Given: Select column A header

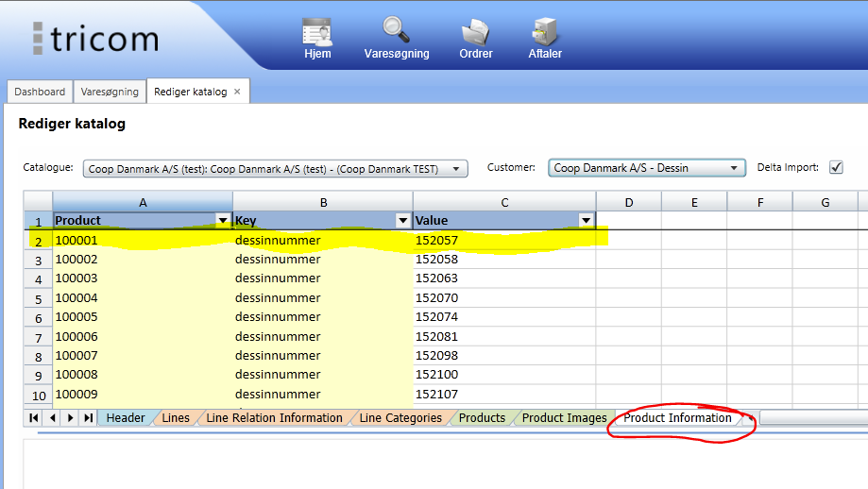Looking at the screenshot, I should [143, 202].
